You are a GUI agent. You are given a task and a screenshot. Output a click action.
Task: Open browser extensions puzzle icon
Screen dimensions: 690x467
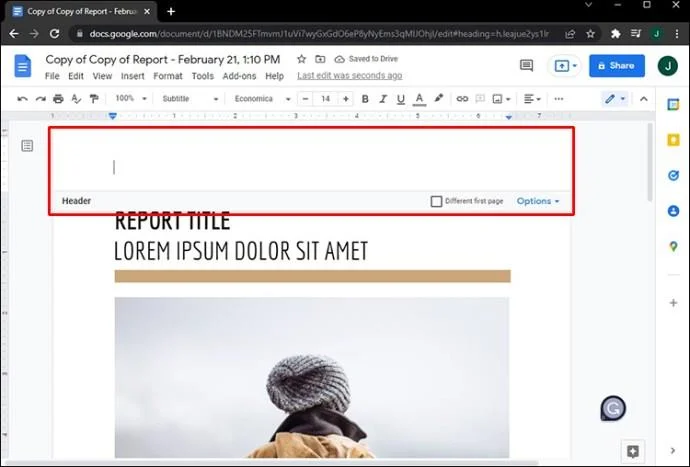pos(616,34)
